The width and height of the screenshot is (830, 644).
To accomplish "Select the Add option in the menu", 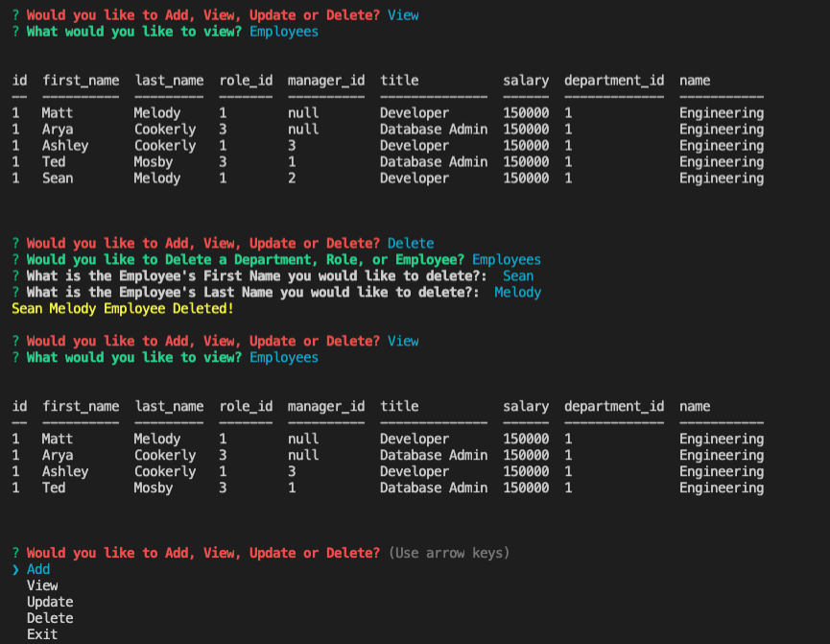I will click(x=38, y=569).
